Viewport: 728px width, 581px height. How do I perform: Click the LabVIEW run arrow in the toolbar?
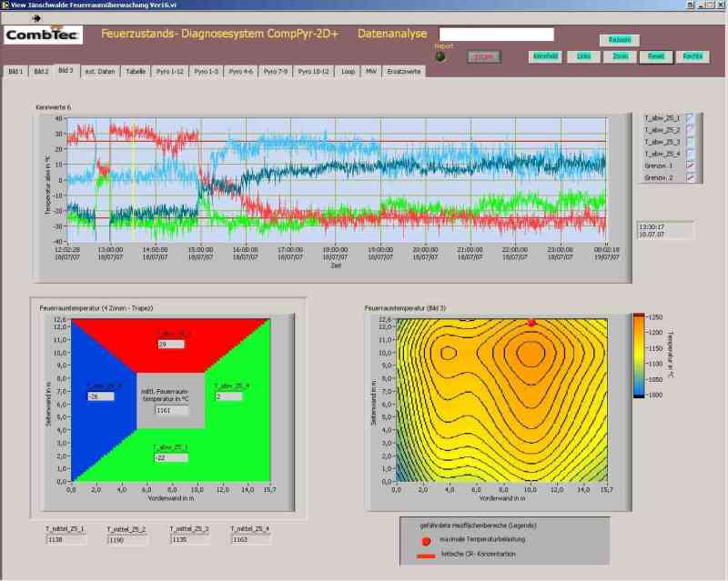36,18
